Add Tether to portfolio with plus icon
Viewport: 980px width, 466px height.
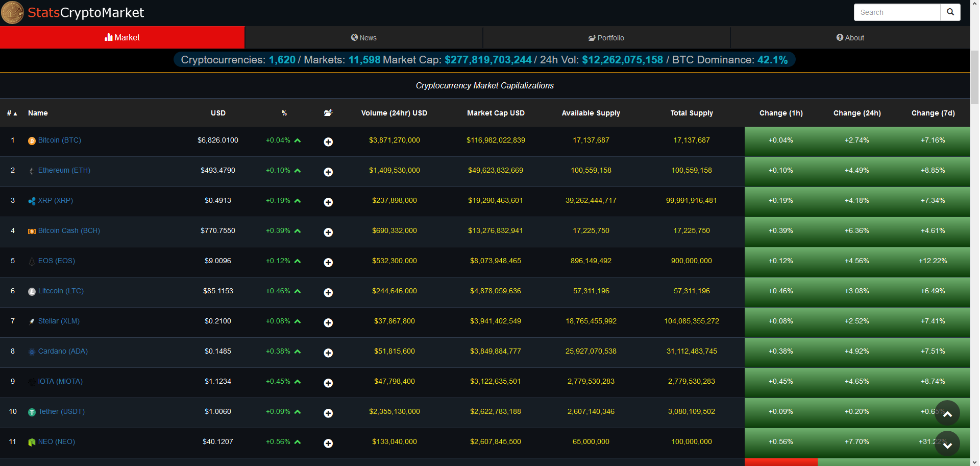(x=328, y=413)
